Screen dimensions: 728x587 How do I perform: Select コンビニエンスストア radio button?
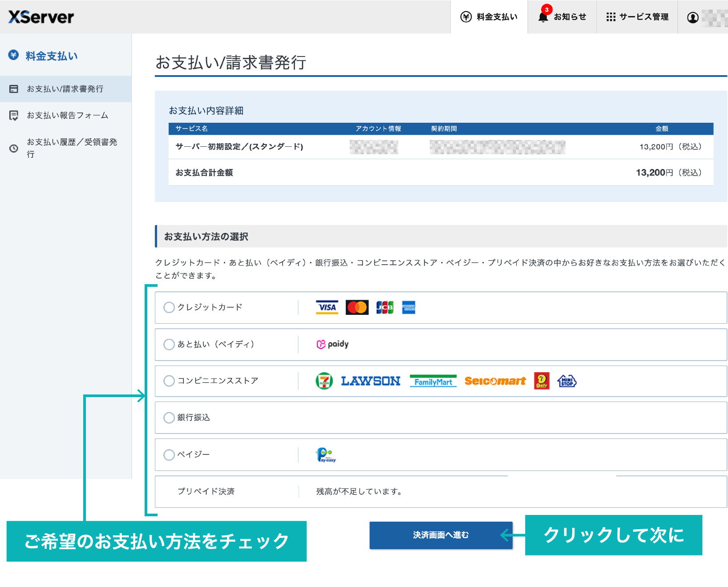pos(169,381)
